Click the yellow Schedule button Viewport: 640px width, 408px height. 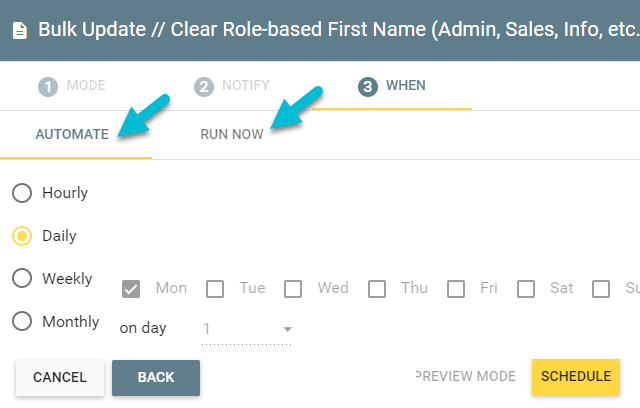576,377
